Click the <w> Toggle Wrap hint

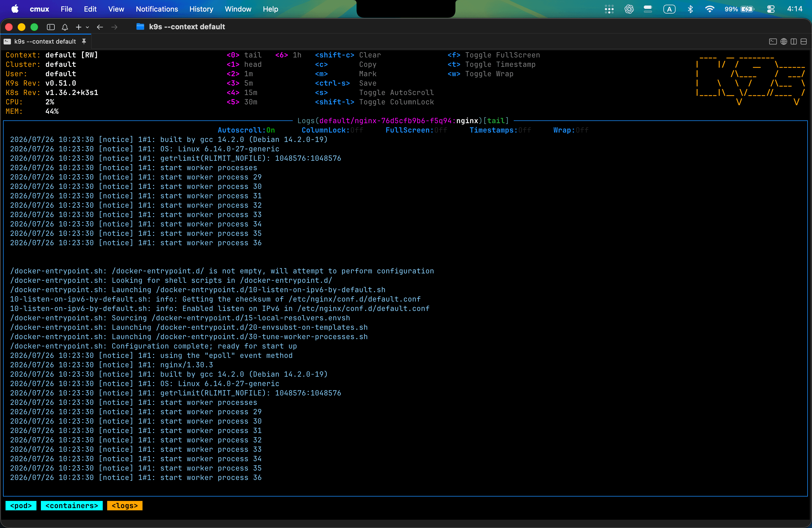pyautogui.click(x=480, y=74)
